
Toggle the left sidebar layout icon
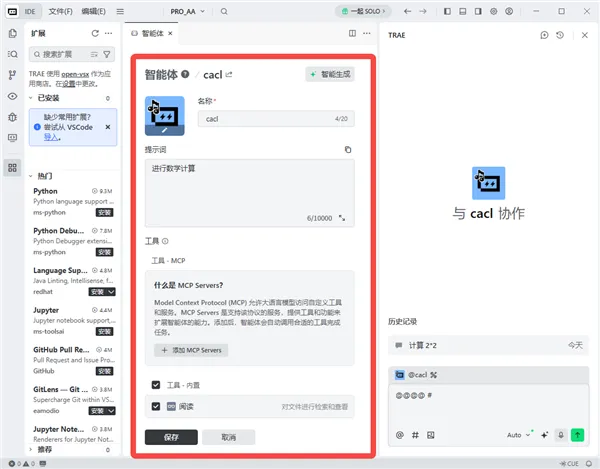[447, 11]
